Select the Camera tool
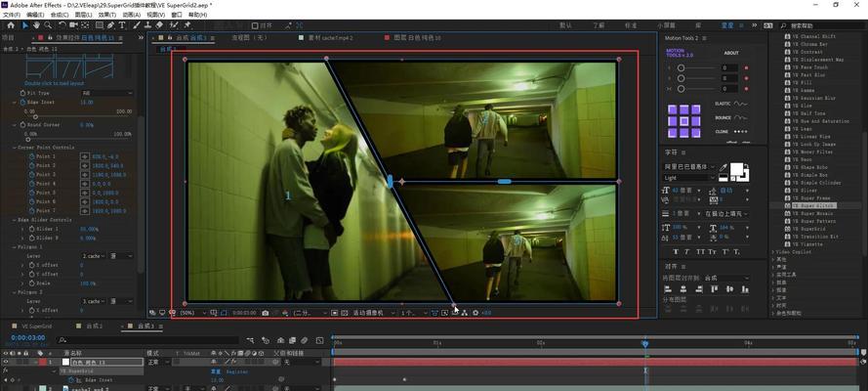This screenshot has height=391, width=868. (73, 25)
